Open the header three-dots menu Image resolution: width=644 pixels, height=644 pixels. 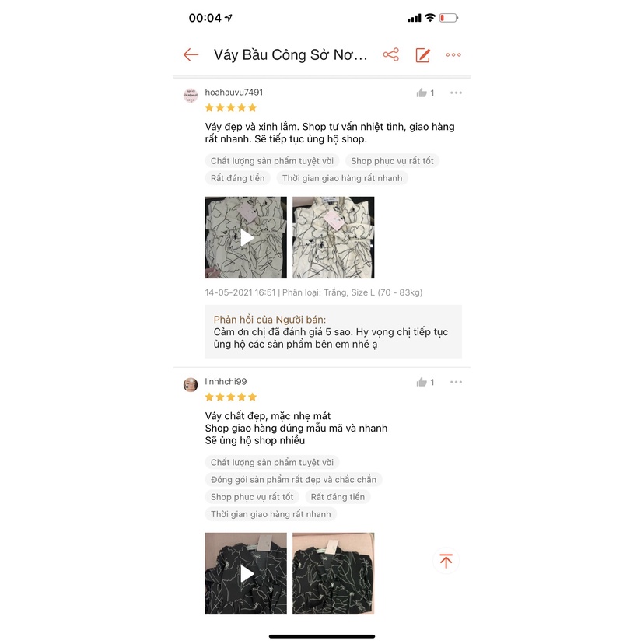click(453, 54)
